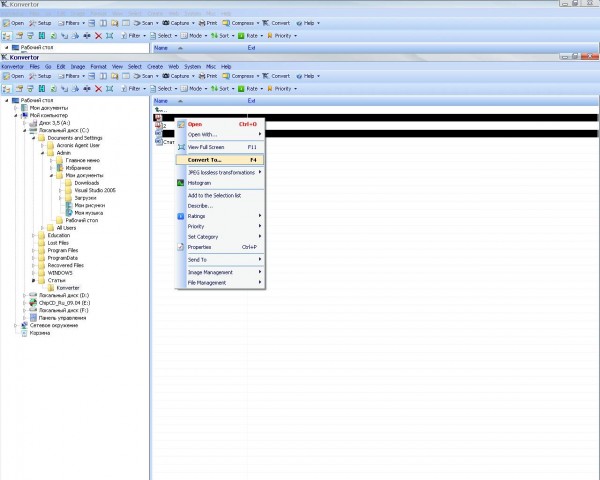Click the red X delete icon in the front window toolbar
Image resolution: width=600 pixels, height=480 pixels.
98,89
